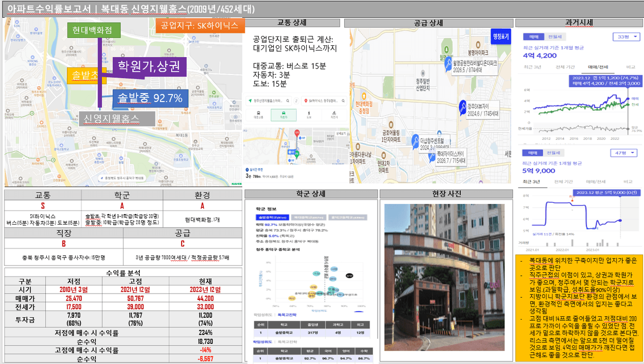Image resolution: width=644 pixels, height=364 pixels.
Task: Click the 44,200 매매가 cell
Action: coord(205,298)
